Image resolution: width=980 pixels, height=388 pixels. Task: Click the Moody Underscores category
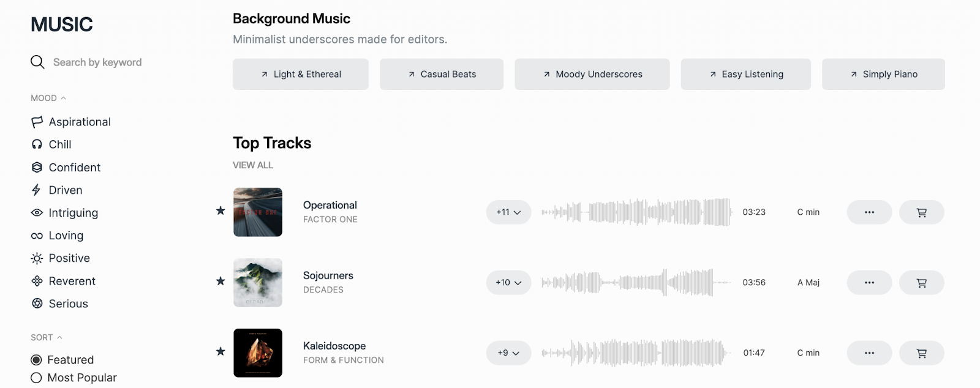[x=590, y=74]
